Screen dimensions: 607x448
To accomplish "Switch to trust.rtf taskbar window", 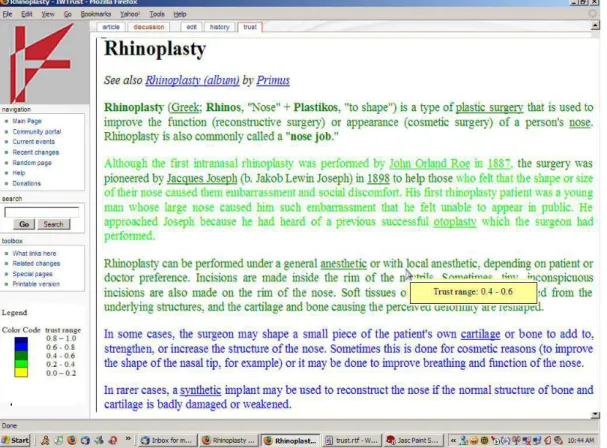I will (x=352, y=440).
